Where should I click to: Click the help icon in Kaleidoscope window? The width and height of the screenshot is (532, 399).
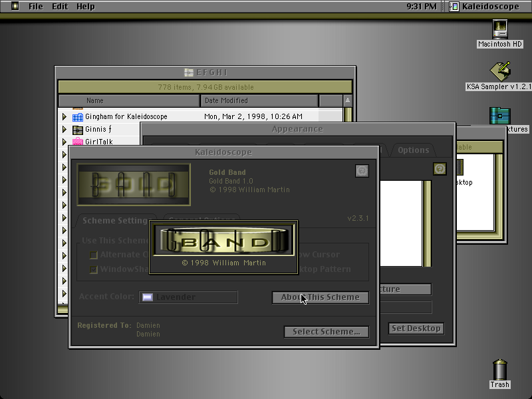click(x=362, y=171)
